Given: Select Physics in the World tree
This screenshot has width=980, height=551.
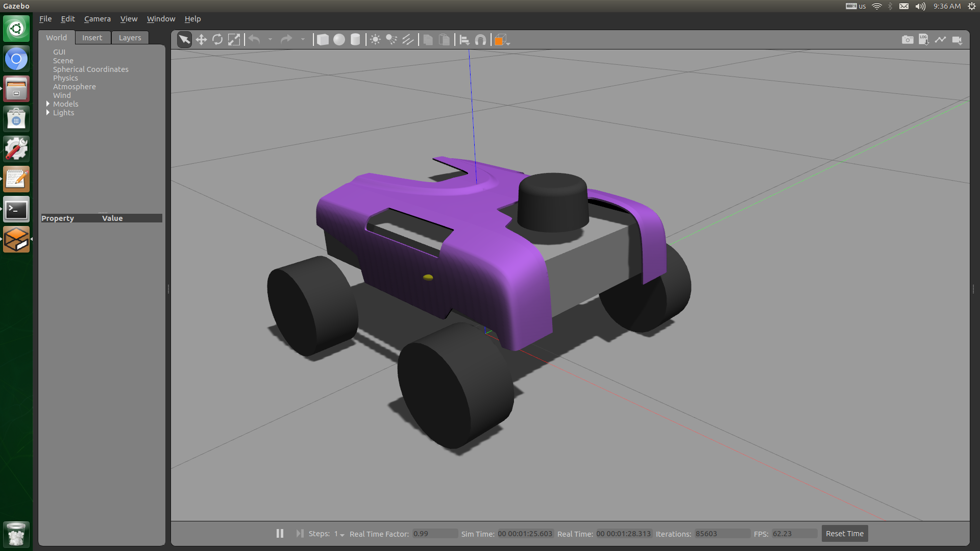Looking at the screenshot, I should click(x=65, y=78).
